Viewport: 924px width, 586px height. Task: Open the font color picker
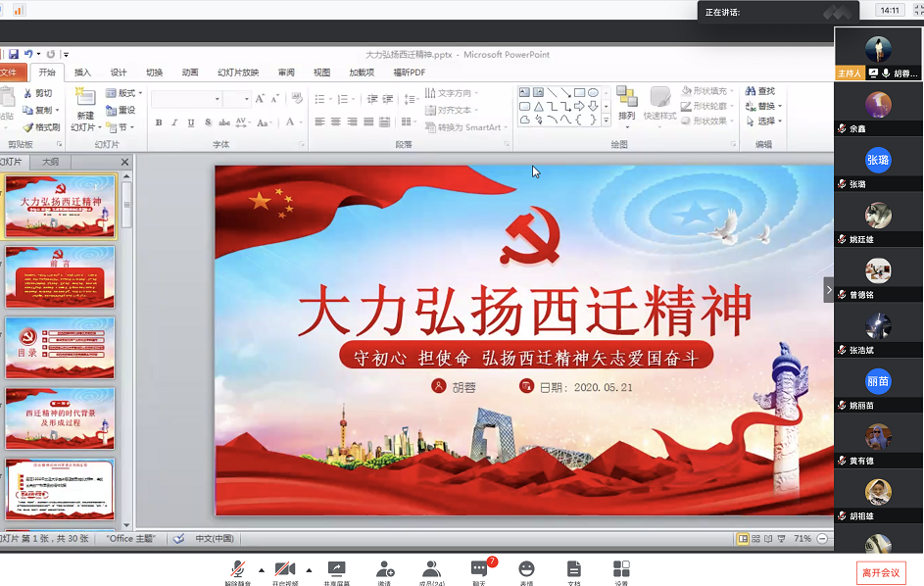click(293, 122)
